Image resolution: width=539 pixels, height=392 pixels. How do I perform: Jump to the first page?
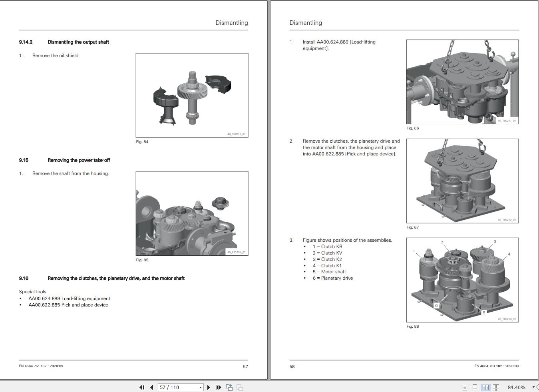point(142,387)
